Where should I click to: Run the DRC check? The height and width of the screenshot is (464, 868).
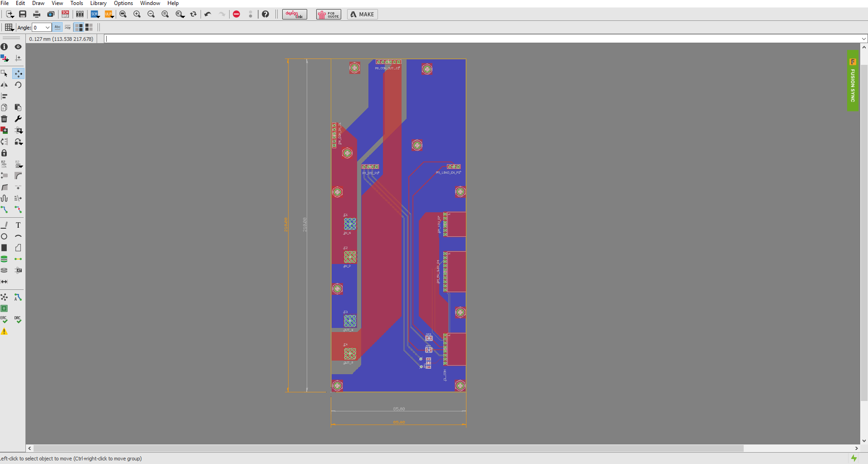18,320
